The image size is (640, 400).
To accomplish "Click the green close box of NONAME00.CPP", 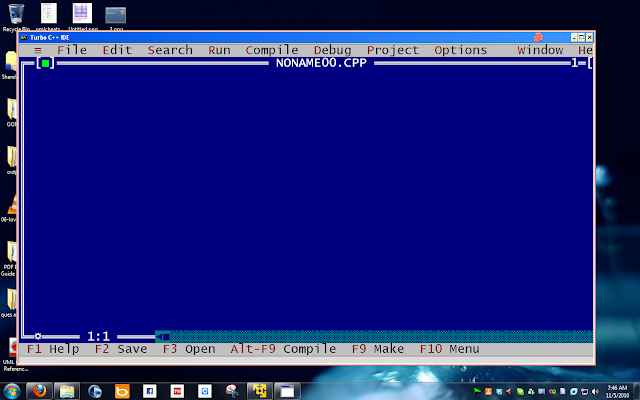I will 45,63.
